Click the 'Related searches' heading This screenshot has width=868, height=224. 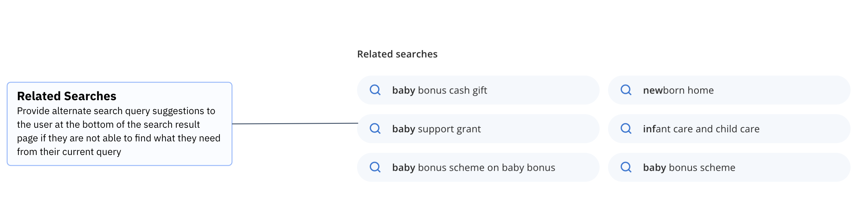coord(397,54)
